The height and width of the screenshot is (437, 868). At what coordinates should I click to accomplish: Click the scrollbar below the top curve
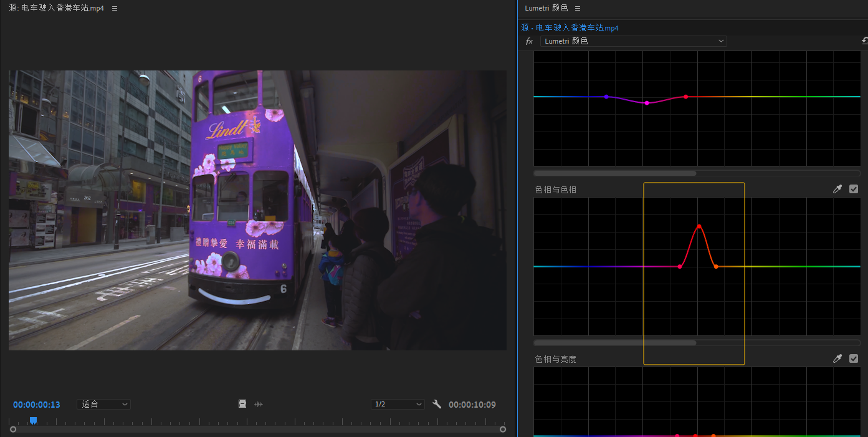tap(615, 173)
